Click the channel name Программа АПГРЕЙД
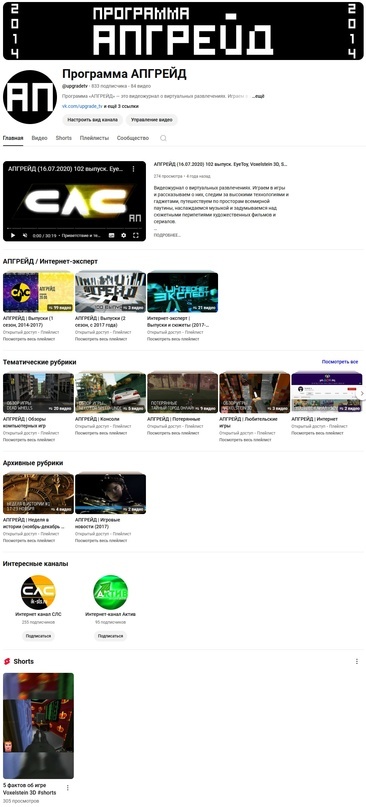The width and height of the screenshot is (366, 807). 124,74
